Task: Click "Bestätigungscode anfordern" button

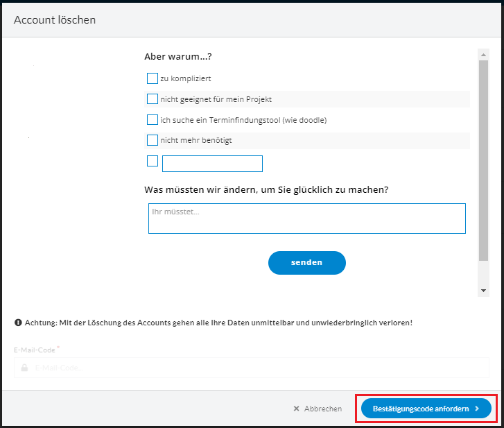Action: click(426, 409)
